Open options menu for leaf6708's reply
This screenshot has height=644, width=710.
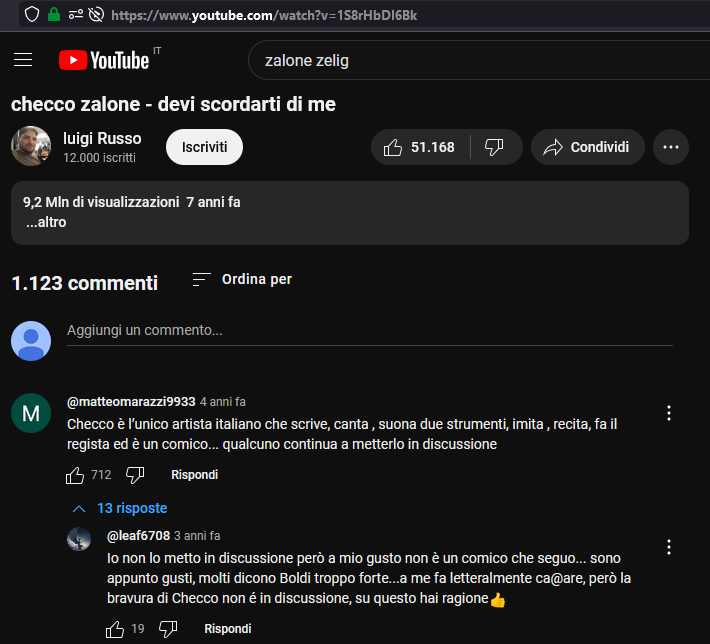tap(668, 547)
